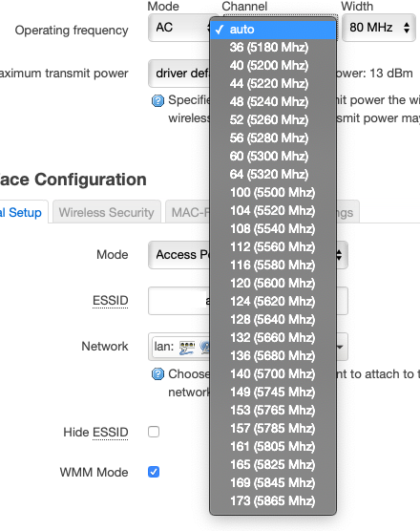
Task: Open the MAC-Filter tab
Action: click(188, 212)
